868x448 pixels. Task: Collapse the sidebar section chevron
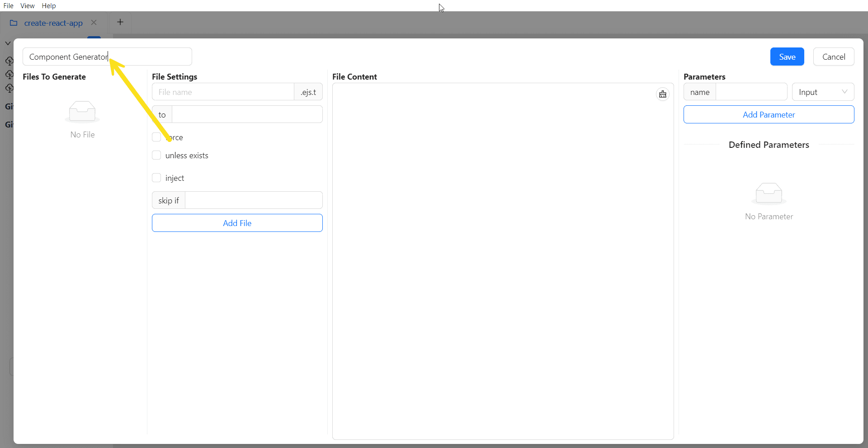(8, 43)
